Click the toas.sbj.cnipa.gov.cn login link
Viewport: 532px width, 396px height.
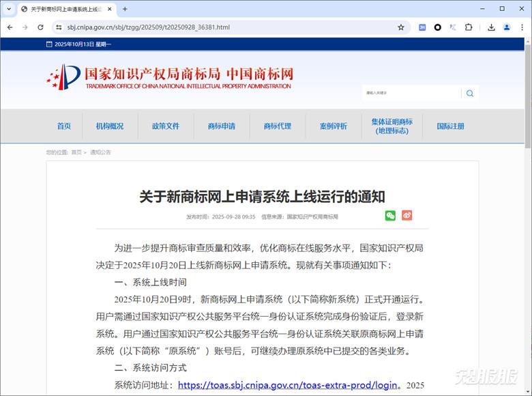(x=287, y=385)
